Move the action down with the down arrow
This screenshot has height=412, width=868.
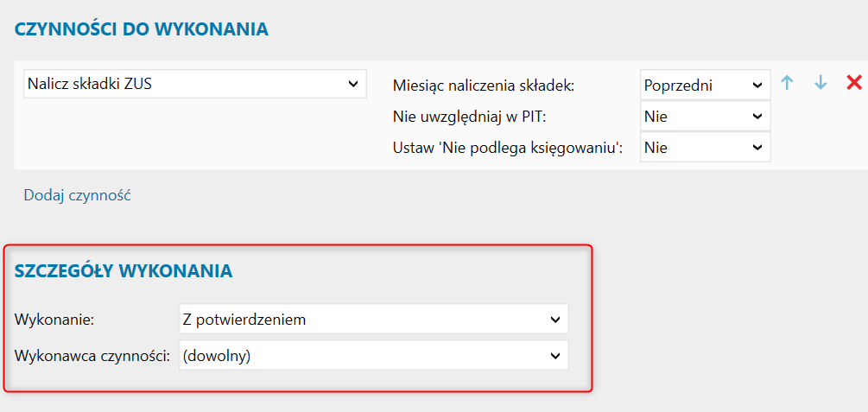click(x=820, y=83)
